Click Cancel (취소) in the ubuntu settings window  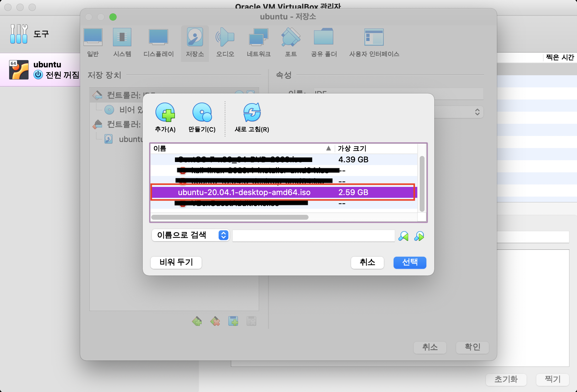click(x=430, y=347)
